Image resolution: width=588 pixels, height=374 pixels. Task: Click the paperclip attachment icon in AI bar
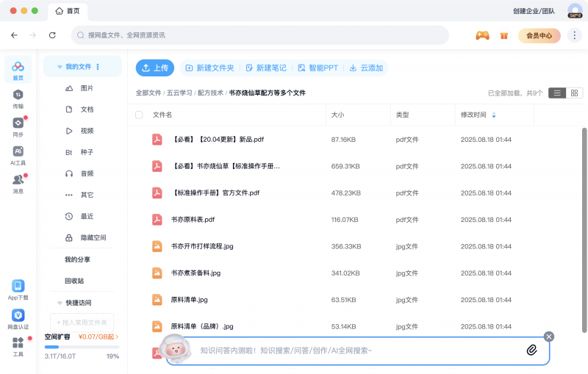coord(531,350)
